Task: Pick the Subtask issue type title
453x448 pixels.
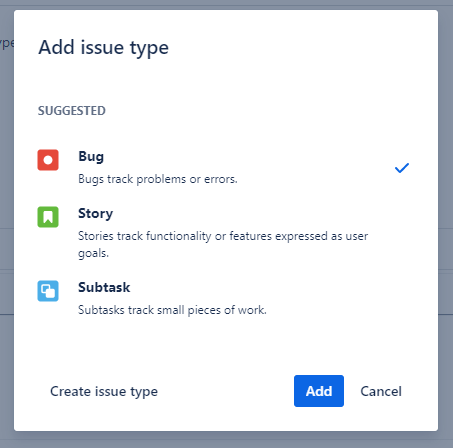Action: [x=104, y=287]
